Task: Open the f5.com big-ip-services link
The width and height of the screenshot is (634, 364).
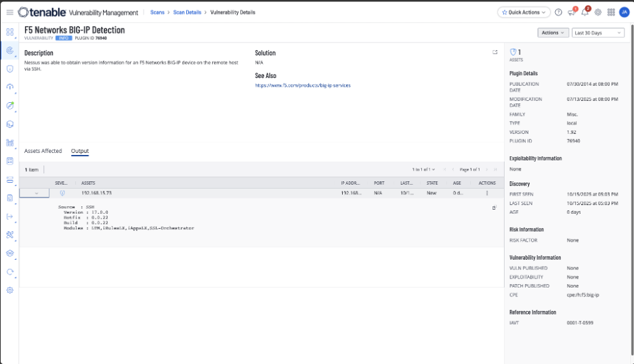Action: [x=302, y=85]
